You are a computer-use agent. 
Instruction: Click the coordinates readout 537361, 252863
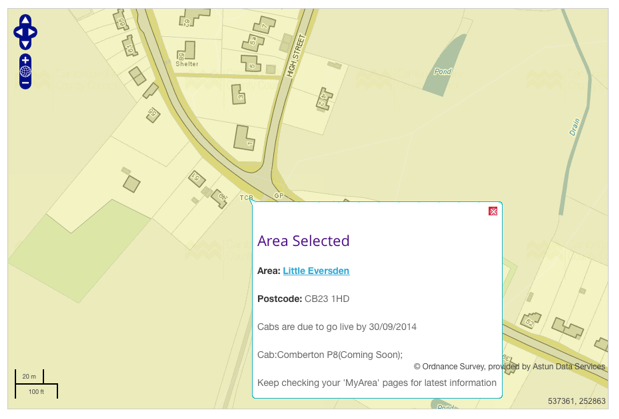coord(577,401)
